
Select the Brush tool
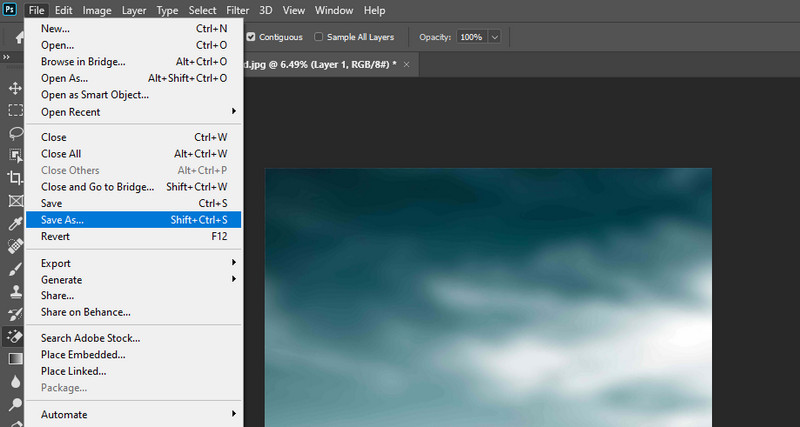tap(15, 268)
